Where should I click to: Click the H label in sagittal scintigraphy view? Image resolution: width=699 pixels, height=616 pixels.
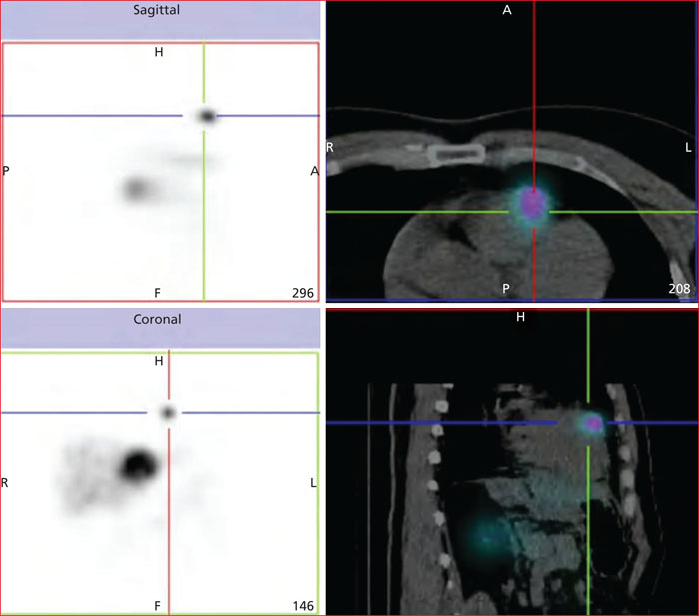tap(159, 52)
